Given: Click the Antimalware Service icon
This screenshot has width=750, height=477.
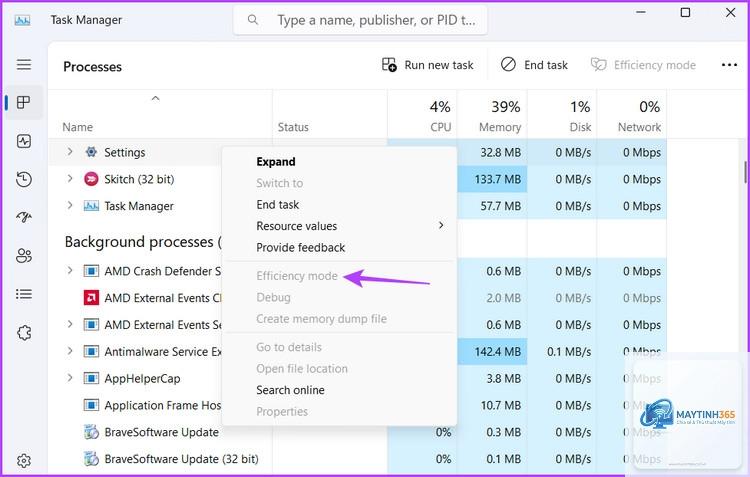Looking at the screenshot, I should 91,351.
